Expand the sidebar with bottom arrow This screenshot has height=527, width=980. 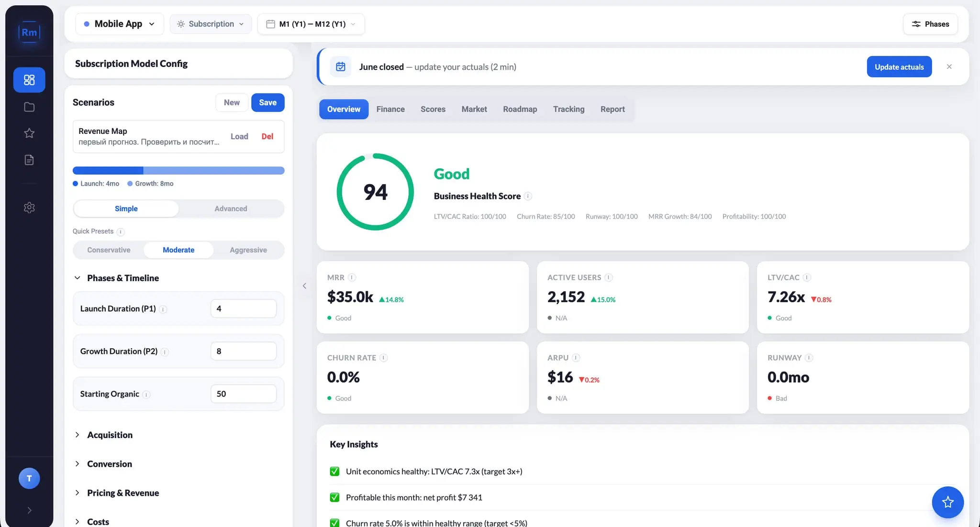[29, 510]
